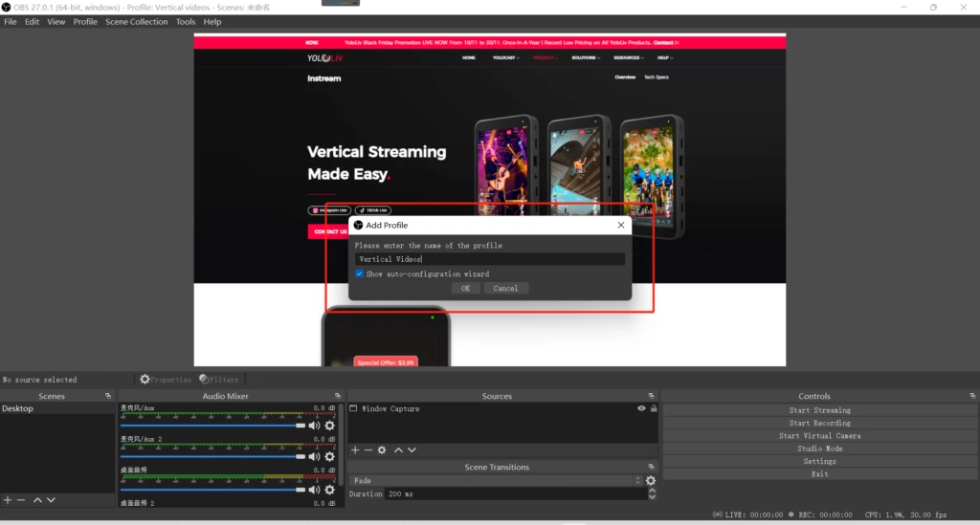Open the Profile menu

(85, 22)
